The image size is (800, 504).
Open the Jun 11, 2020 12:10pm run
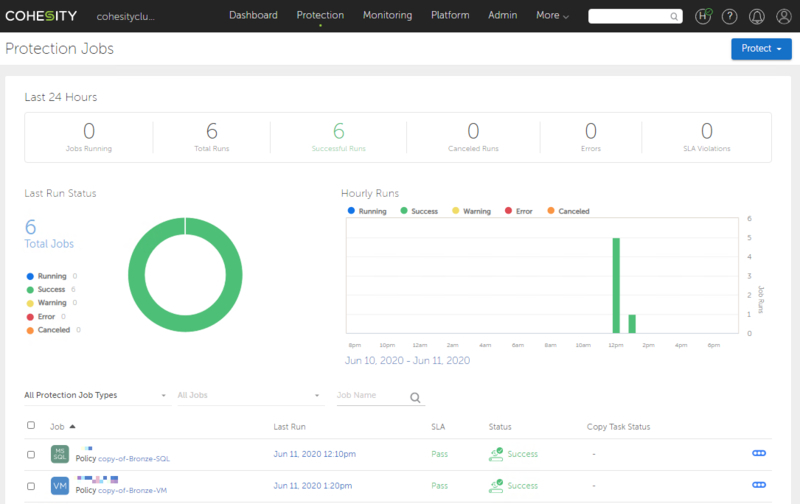pyautogui.click(x=314, y=454)
